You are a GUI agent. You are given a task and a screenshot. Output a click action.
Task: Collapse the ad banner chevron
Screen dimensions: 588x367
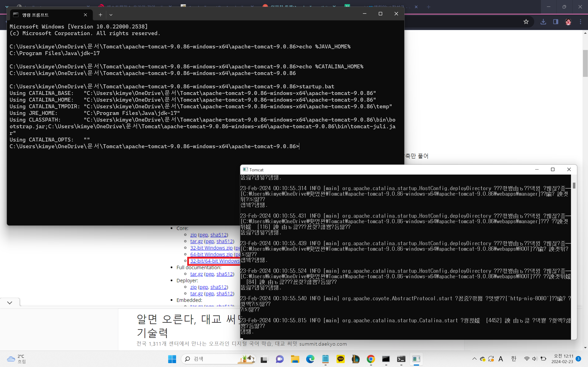pyautogui.click(x=10, y=303)
